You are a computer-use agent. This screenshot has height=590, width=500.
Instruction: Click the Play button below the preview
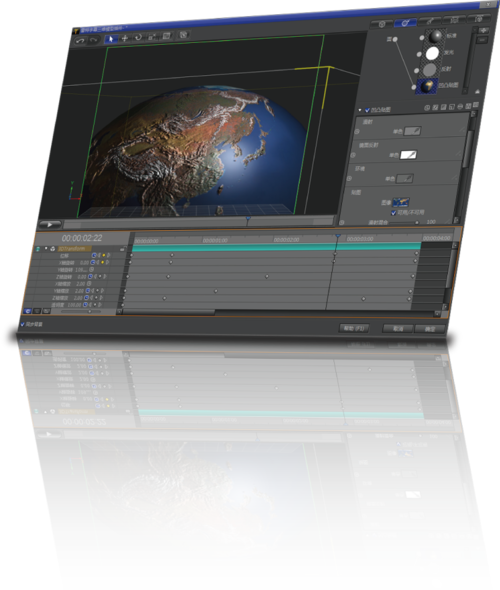point(50,225)
